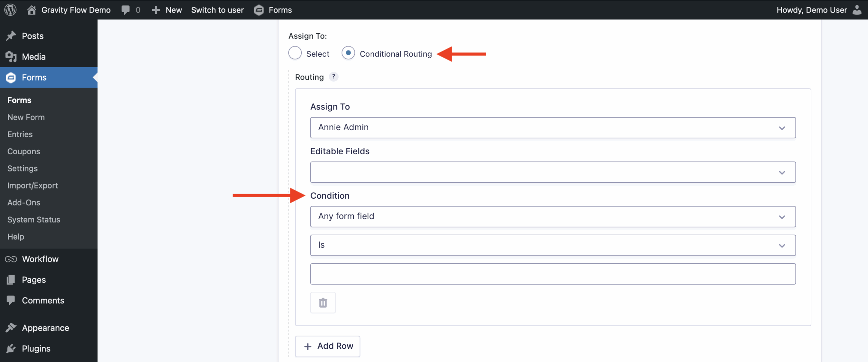Click the trash icon to delete routing row

pos(323,303)
